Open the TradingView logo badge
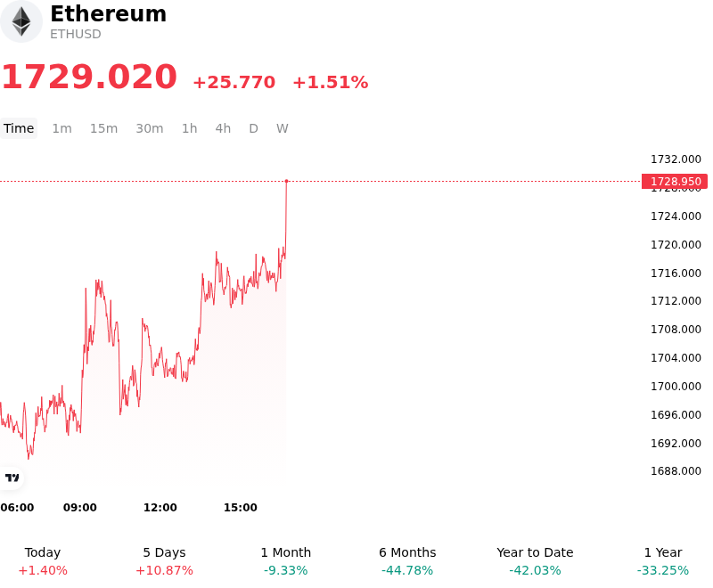713x588 pixels. (x=12, y=478)
